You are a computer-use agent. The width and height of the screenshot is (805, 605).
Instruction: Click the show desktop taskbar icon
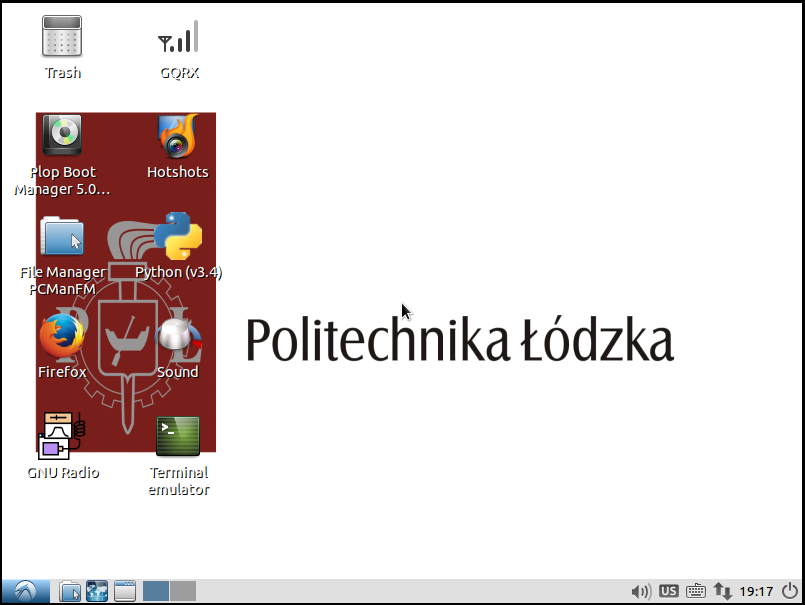(x=125, y=591)
